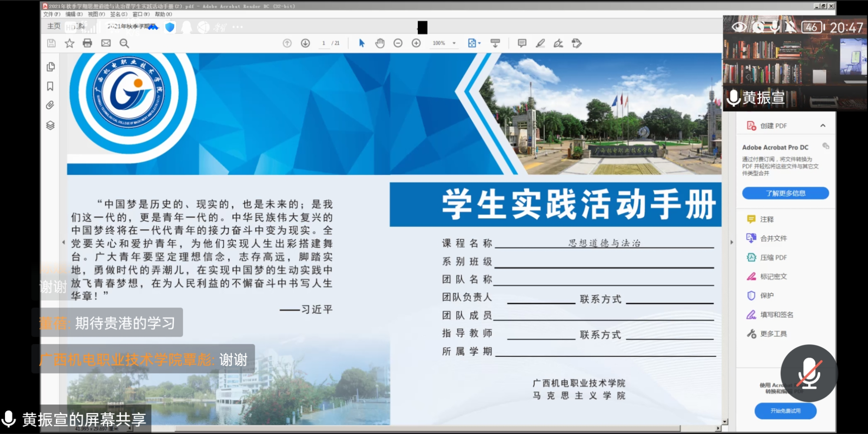The image size is (868, 434).
Task: Add document to favorites with star
Action: click(x=69, y=43)
